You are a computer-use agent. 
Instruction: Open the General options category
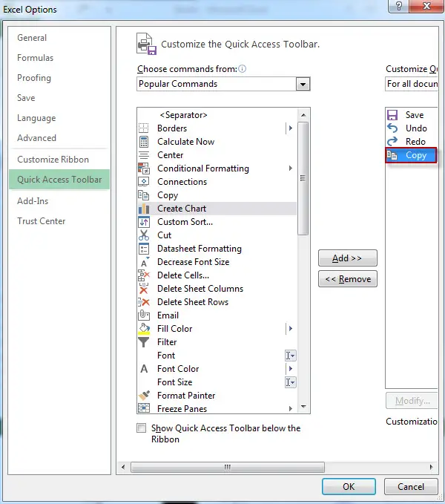click(x=32, y=38)
